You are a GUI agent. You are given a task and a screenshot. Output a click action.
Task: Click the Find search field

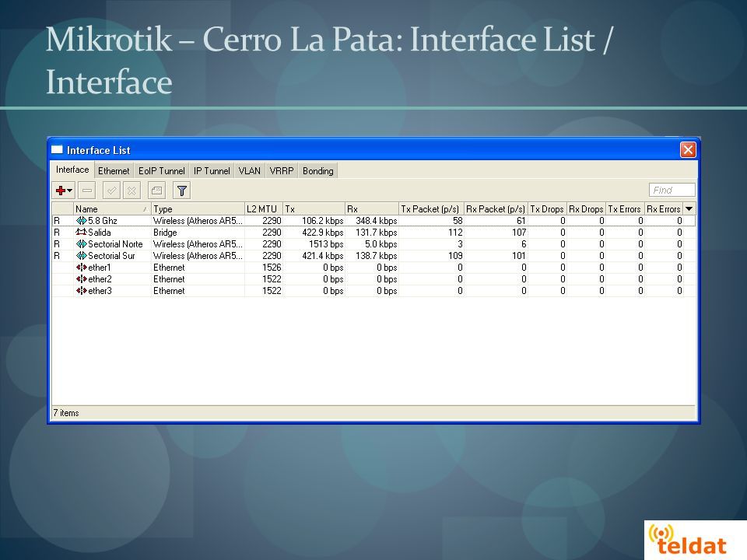pyautogui.click(x=672, y=190)
